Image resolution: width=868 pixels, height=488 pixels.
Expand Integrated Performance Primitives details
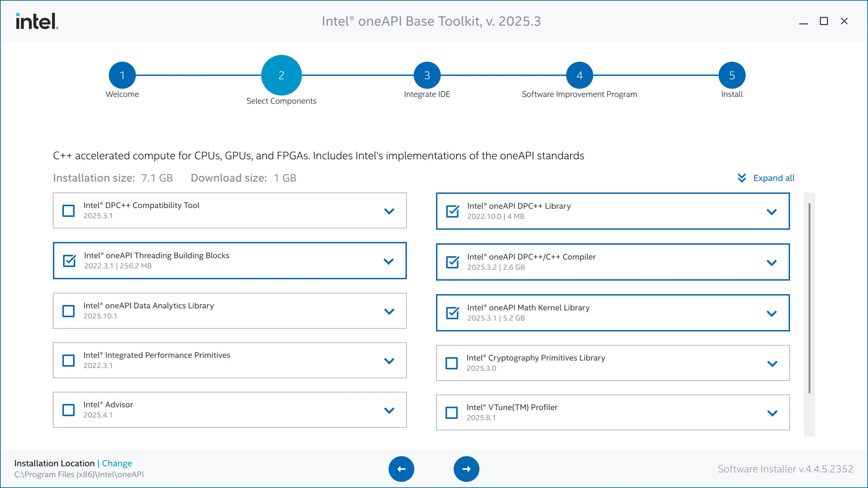[x=389, y=361]
